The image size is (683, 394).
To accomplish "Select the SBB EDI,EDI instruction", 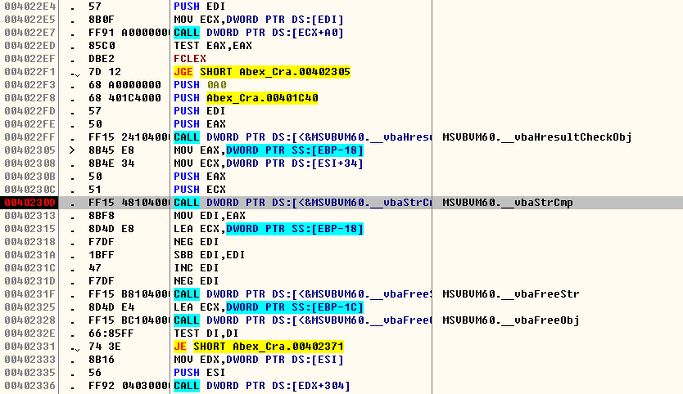I will (x=210, y=255).
